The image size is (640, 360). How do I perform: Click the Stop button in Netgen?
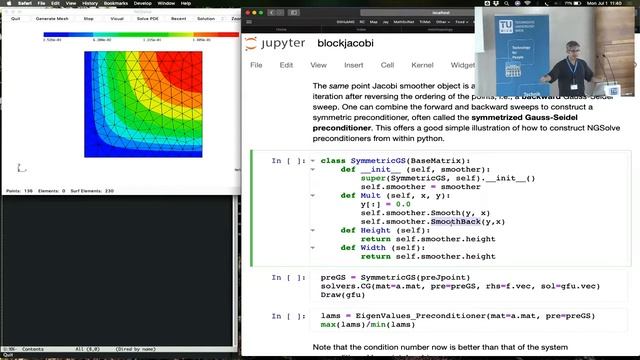[x=89, y=19]
